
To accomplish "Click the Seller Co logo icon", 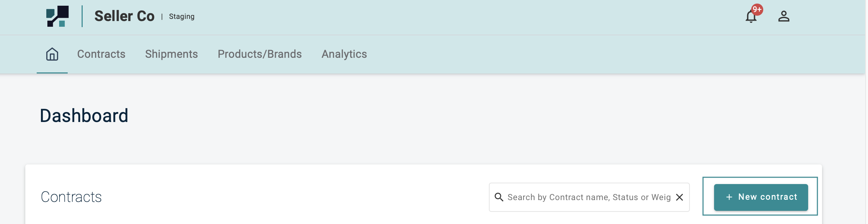I will point(57,16).
